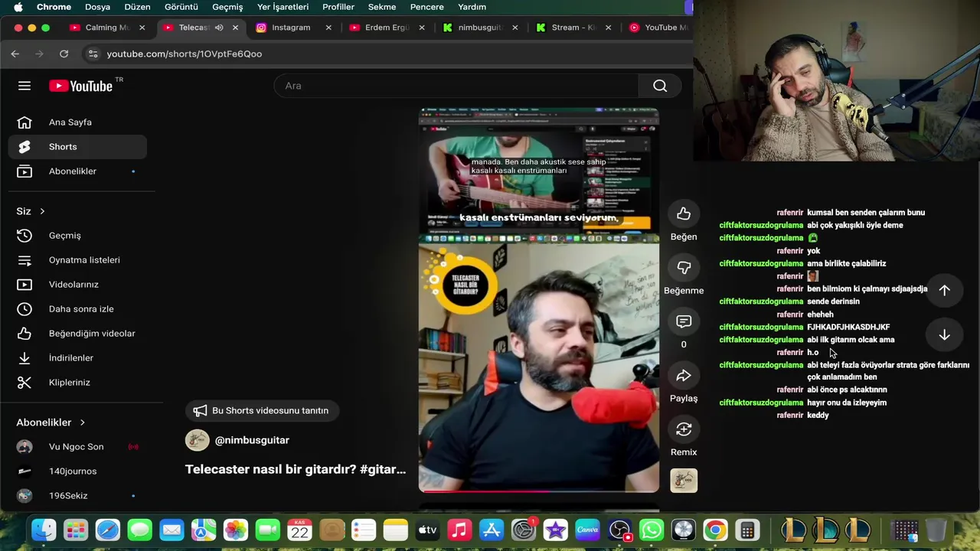Go to the next Short with the down arrow
The height and width of the screenshot is (551, 980).
[x=945, y=335]
